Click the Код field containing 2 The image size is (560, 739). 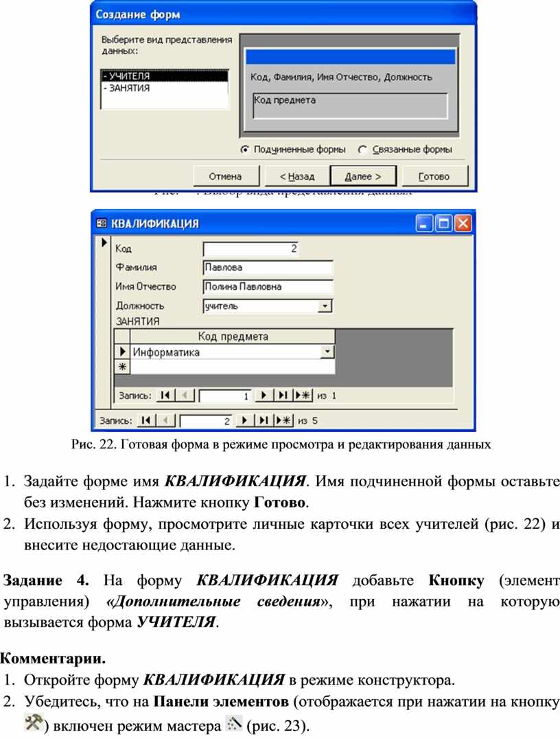(x=250, y=249)
